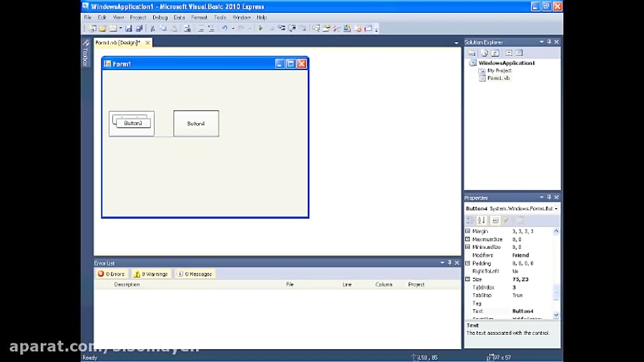Open the Button4 object selector dropdown
The height and width of the screenshot is (362, 644).
point(556,209)
